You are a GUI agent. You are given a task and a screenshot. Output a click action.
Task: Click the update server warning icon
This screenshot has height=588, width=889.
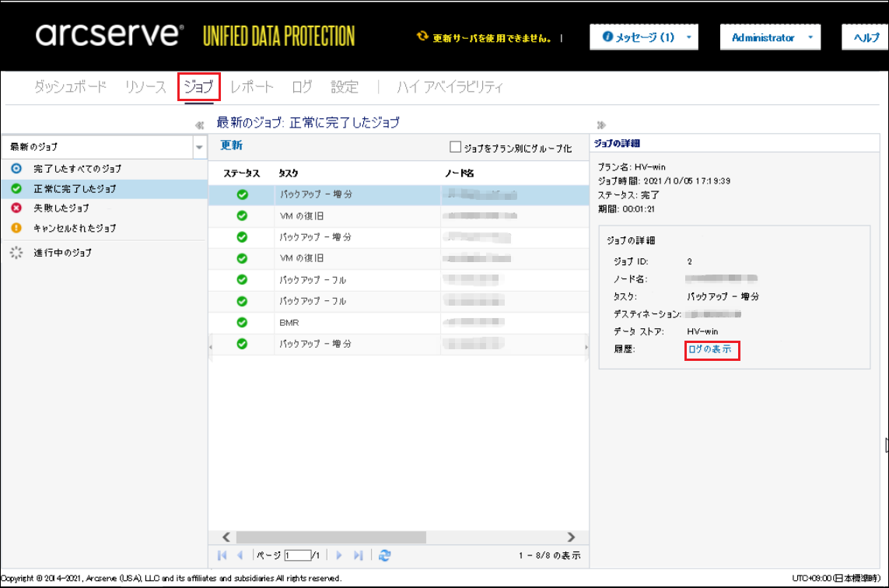(x=422, y=37)
